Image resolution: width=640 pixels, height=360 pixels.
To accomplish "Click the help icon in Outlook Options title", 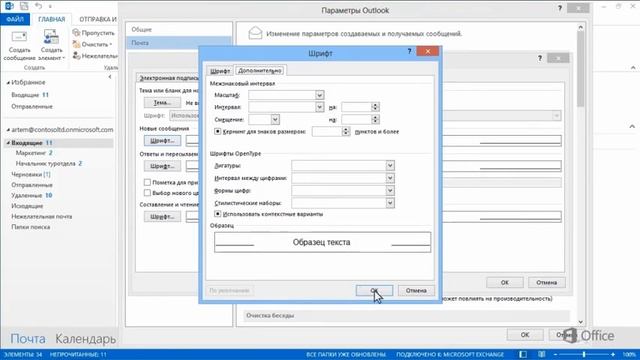I will click(560, 8).
